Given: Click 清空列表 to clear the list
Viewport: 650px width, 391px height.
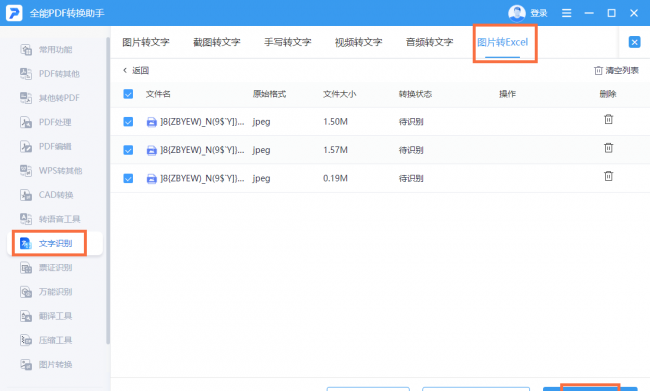Looking at the screenshot, I should pyautogui.click(x=616, y=70).
